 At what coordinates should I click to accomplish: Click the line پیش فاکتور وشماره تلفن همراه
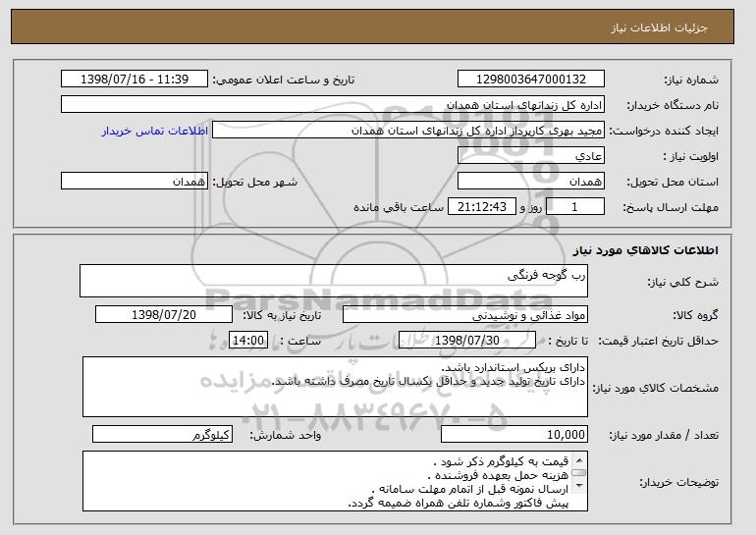tap(459, 503)
